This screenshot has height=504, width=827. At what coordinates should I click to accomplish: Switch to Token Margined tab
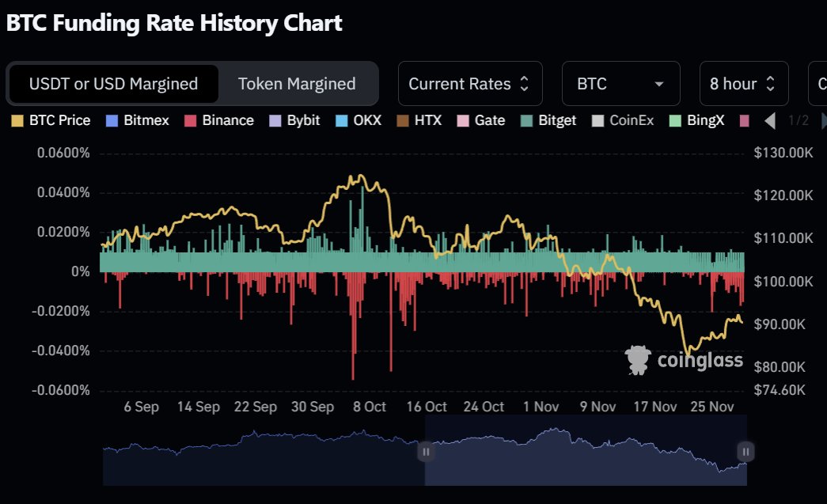coord(297,84)
